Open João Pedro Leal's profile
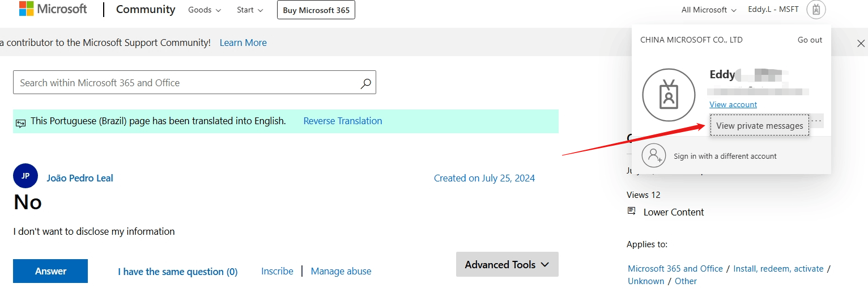 pyautogui.click(x=80, y=178)
